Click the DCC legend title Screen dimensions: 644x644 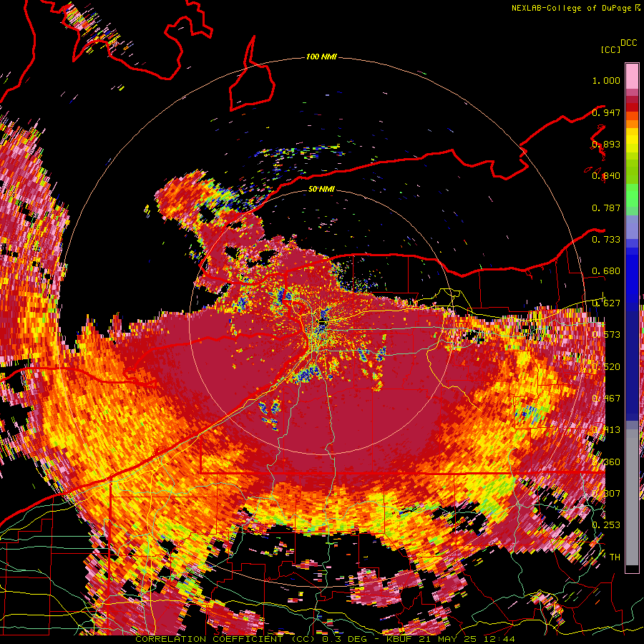(628, 43)
